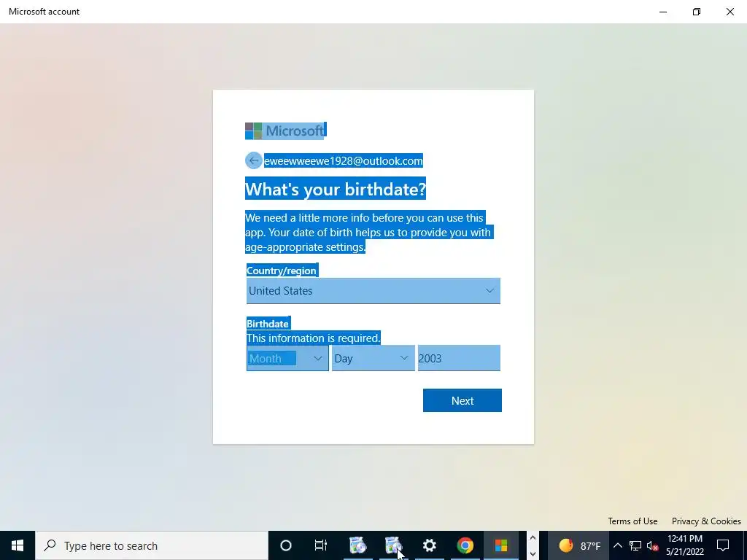Image resolution: width=747 pixels, height=560 pixels.
Task: Click the taskbar toolbar scroll down arrow
Action: tap(533, 554)
